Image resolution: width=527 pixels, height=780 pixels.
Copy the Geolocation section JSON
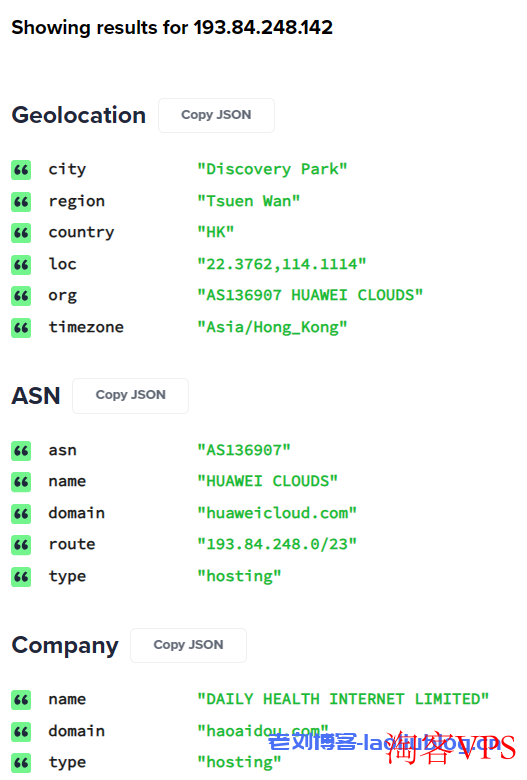pyautogui.click(x=216, y=115)
